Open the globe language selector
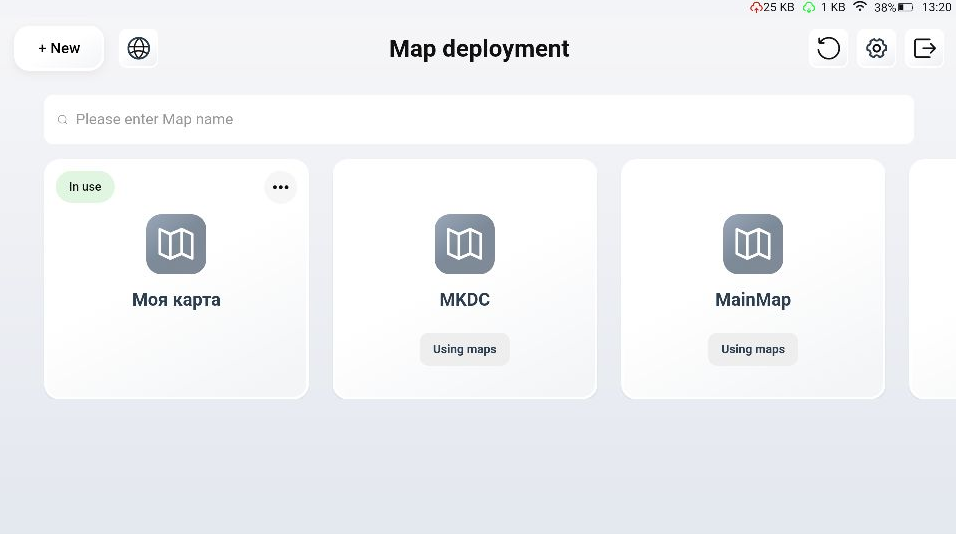This screenshot has width=956, height=534. click(139, 48)
